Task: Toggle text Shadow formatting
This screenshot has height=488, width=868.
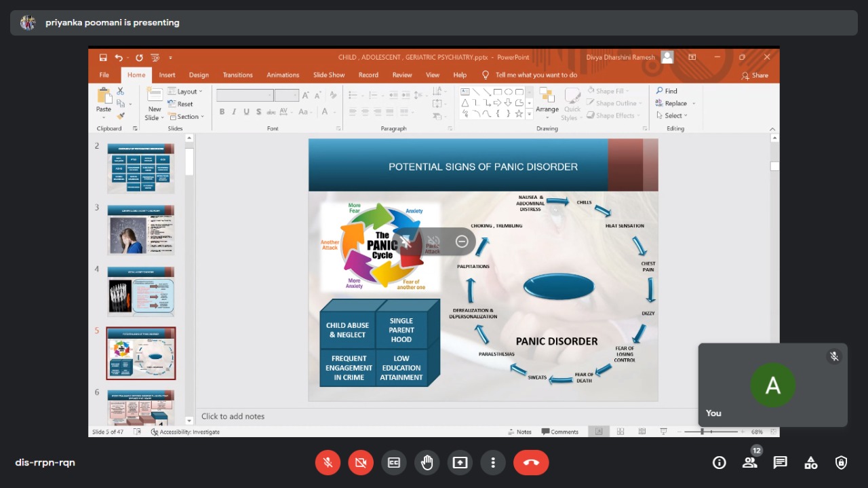Action: point(258,112)
